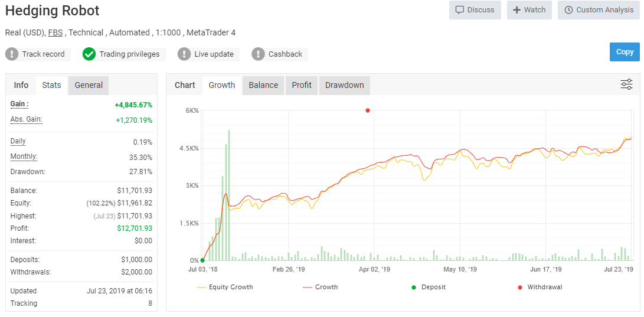
Task: Click the $1,000.00 deposits value
Action: 137,260
